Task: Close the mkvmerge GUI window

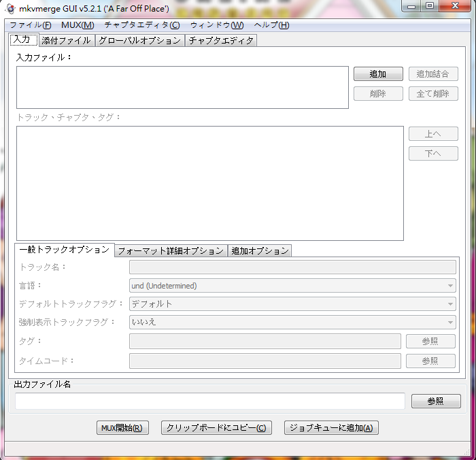Action: [455, 5]
